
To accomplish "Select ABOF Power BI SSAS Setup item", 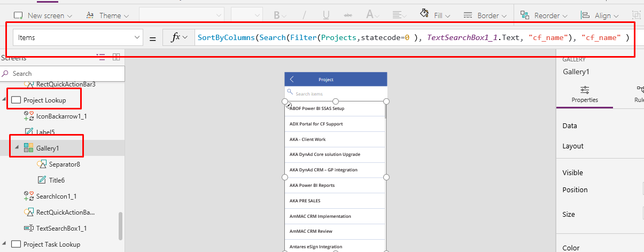I will [x=335, y=108].
